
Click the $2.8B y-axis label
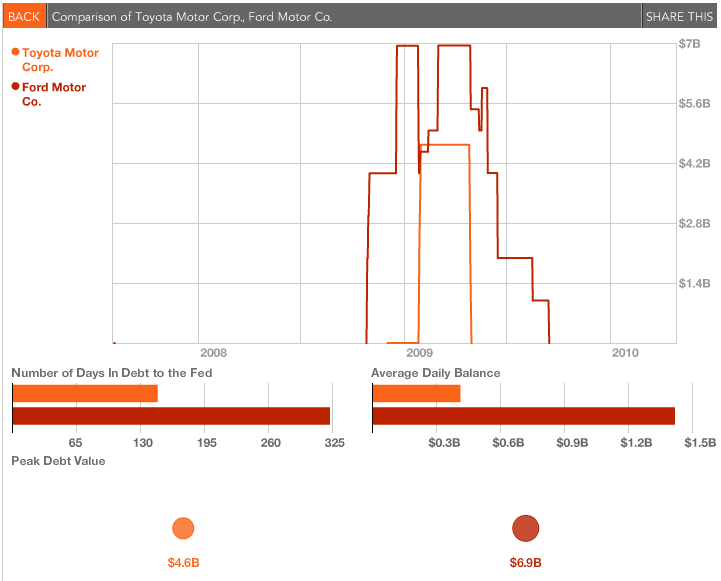pyautogui.click(x=694, y=223)
